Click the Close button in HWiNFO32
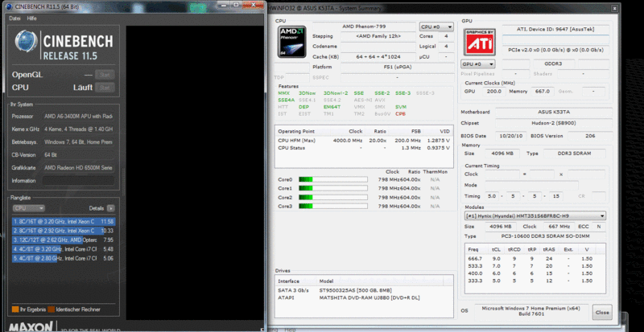This screenshot has width=644, height=332. [602, 312]
